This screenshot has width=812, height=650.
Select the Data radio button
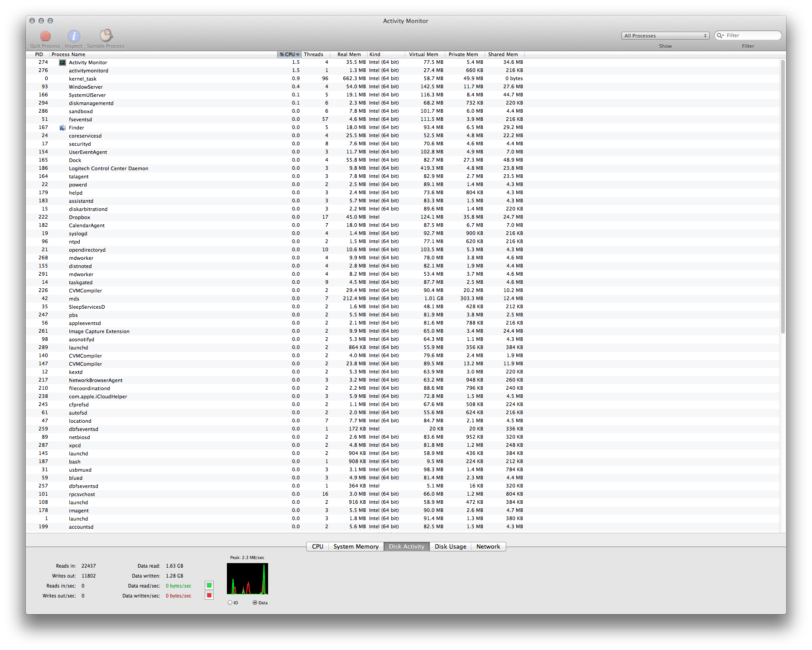click(x=255, y=602)
